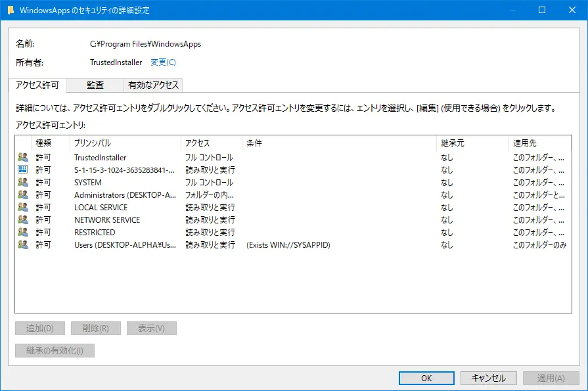Confirm with the OK button
The width and height of the screenshot is (588, 391).
coord(426,379)
